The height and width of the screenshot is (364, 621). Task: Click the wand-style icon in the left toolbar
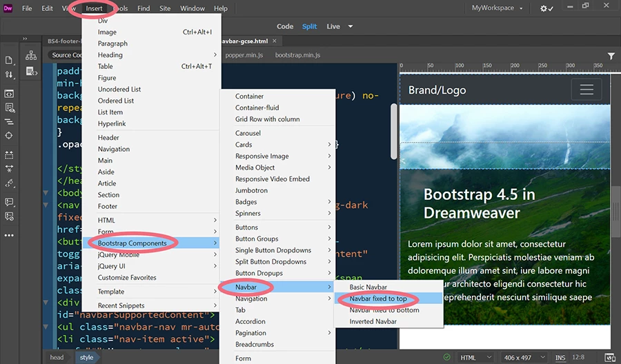pyautogui.click(x=9, y=183)
